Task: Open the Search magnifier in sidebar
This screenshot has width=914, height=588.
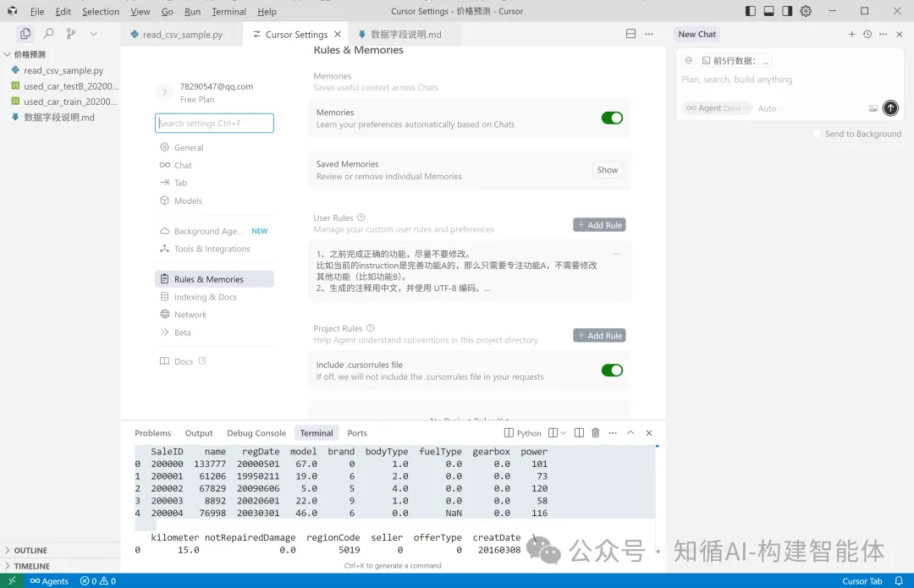Action: tap(49, 34)
